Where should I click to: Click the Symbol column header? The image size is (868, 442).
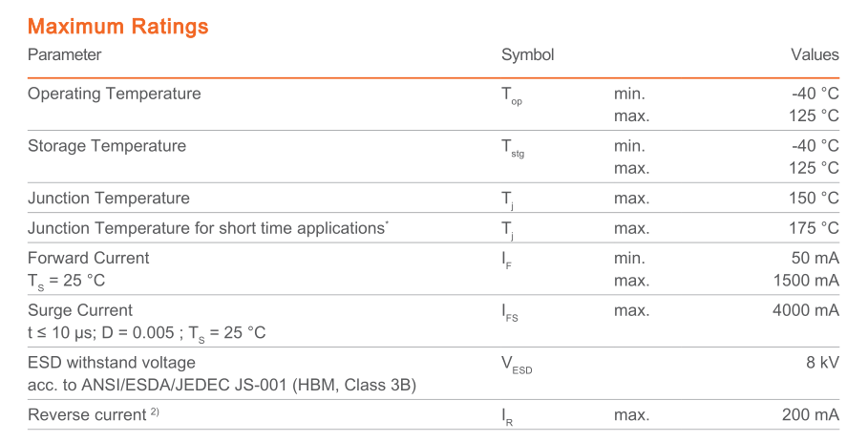coord(527,55)
